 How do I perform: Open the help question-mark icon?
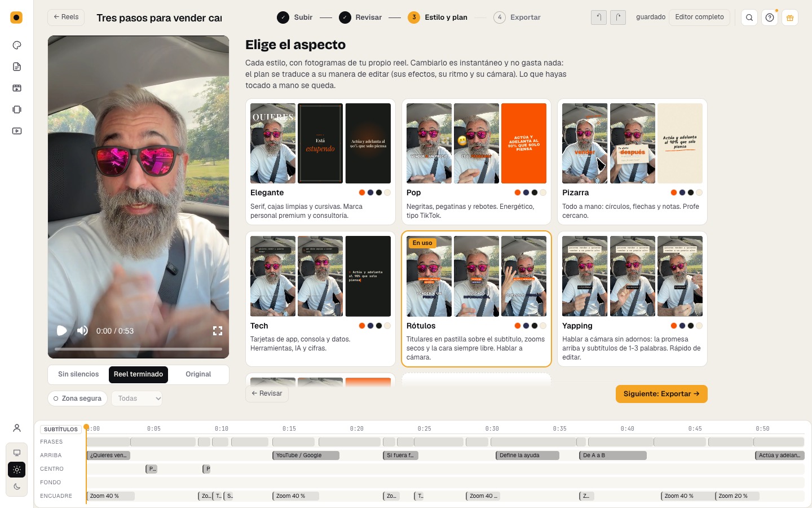pyautogui.click(x=770, y=17)
